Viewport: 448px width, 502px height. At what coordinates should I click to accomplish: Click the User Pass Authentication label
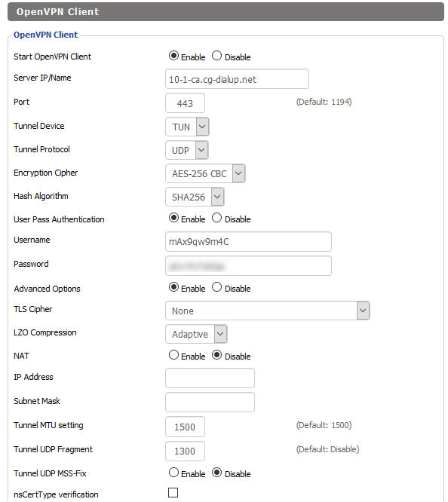[59, 219]
